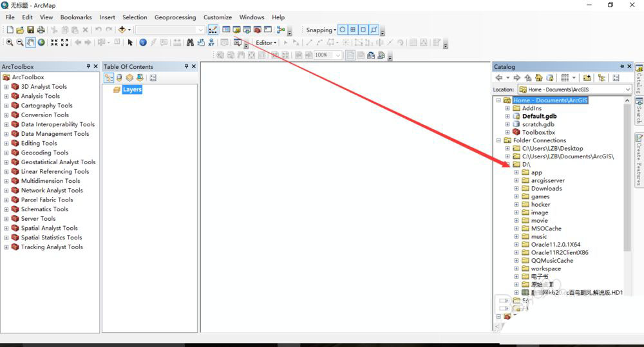The width and height of the screenshot is (644, 347).
Task: Open the Table Of Contents window icon
Action: 226,30
